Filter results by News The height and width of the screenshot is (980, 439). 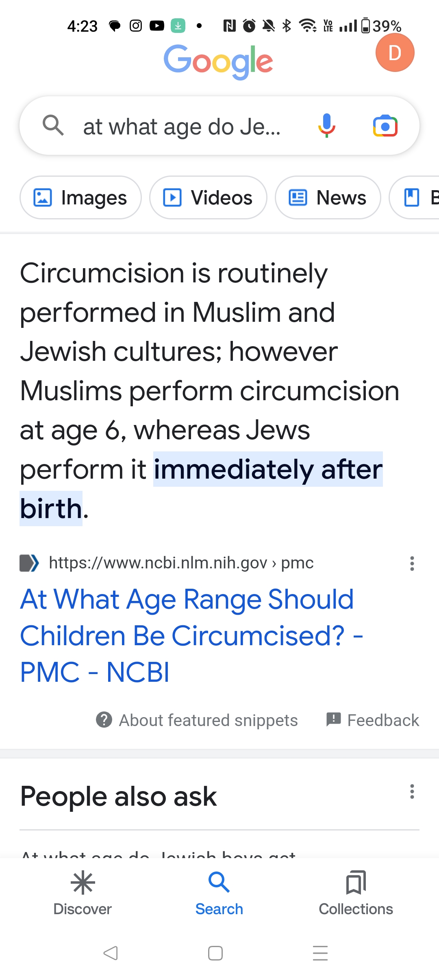[x=328, y=198]
